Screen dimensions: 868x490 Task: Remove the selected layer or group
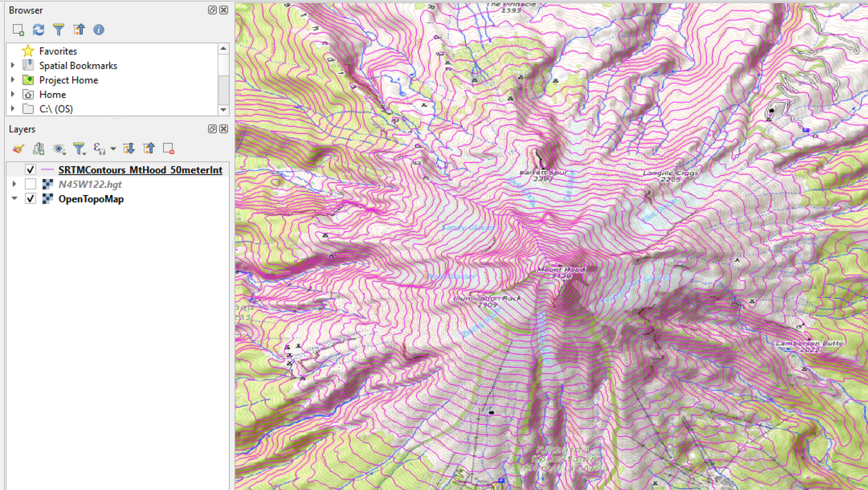pos(168,149)
